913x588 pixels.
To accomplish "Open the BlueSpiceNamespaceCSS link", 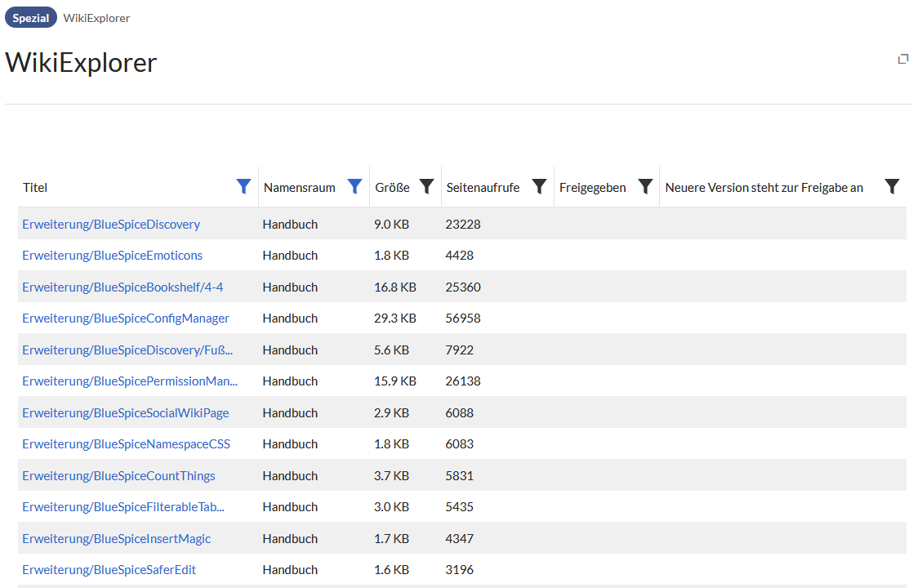I will pos(126,444).
